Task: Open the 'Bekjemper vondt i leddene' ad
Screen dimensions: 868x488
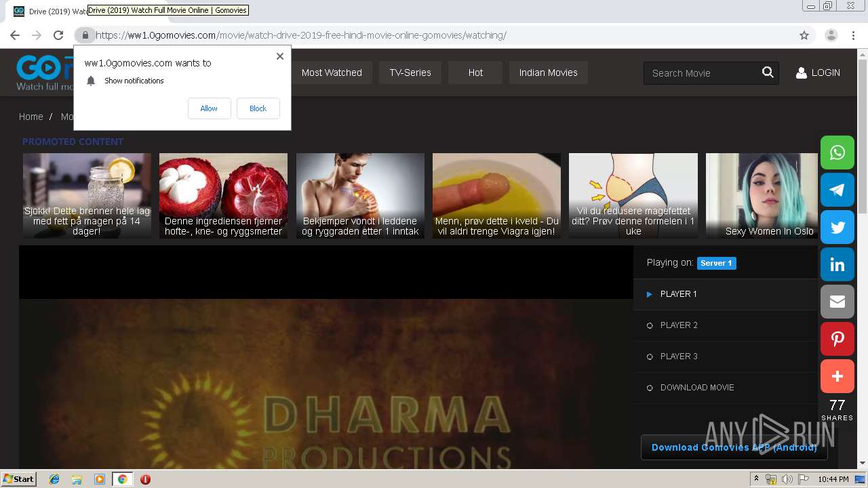Action: click(360, 195)
